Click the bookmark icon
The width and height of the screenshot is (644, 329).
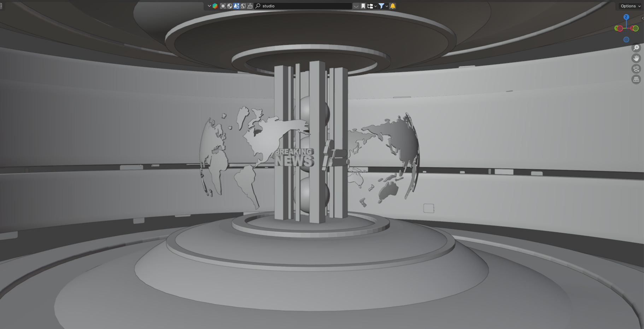pyautogui.click(x=363, y=6)
